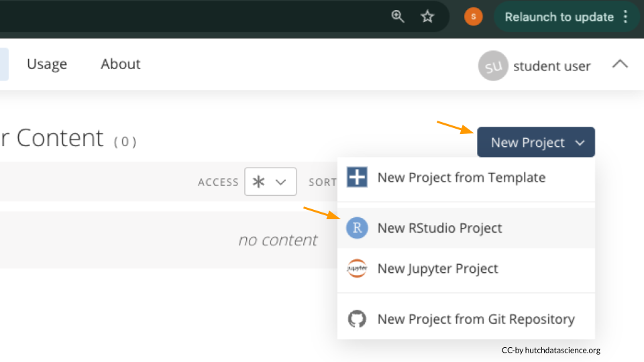Collapse the header using the up chevron
Image resolution: width=644 pixels, height=362 pixels.
[621, 64]
